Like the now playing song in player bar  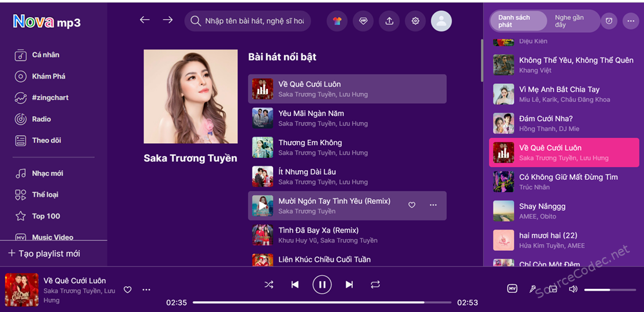pyautogui.click(x=128, y=290)
